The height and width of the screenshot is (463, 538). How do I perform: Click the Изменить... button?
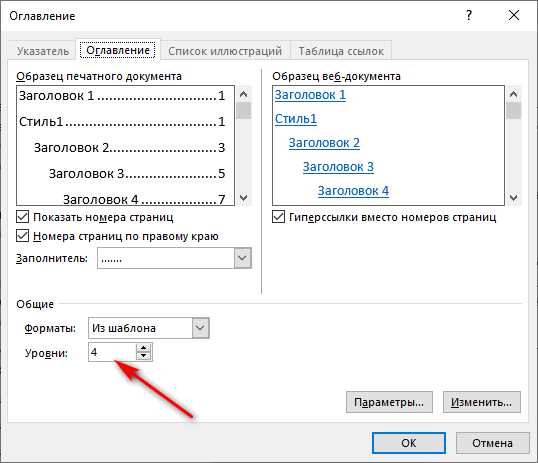(x=481, y=402)
